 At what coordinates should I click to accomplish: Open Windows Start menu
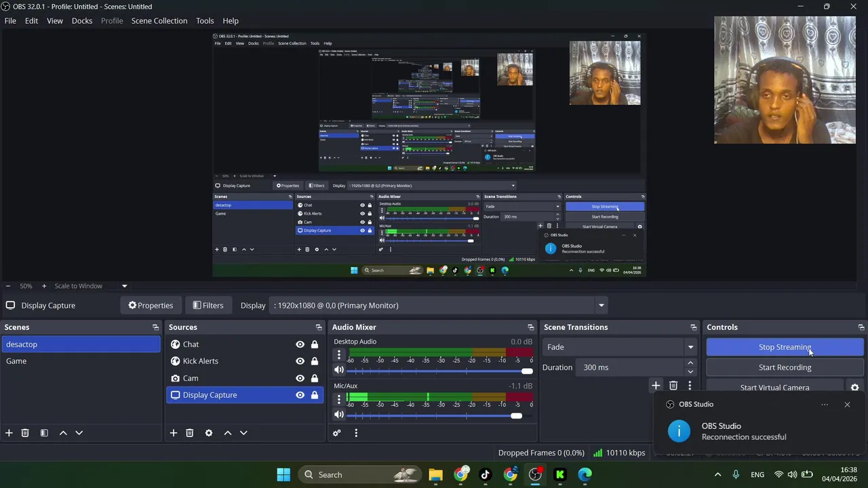pyautogui.click(x=283, y=474)
